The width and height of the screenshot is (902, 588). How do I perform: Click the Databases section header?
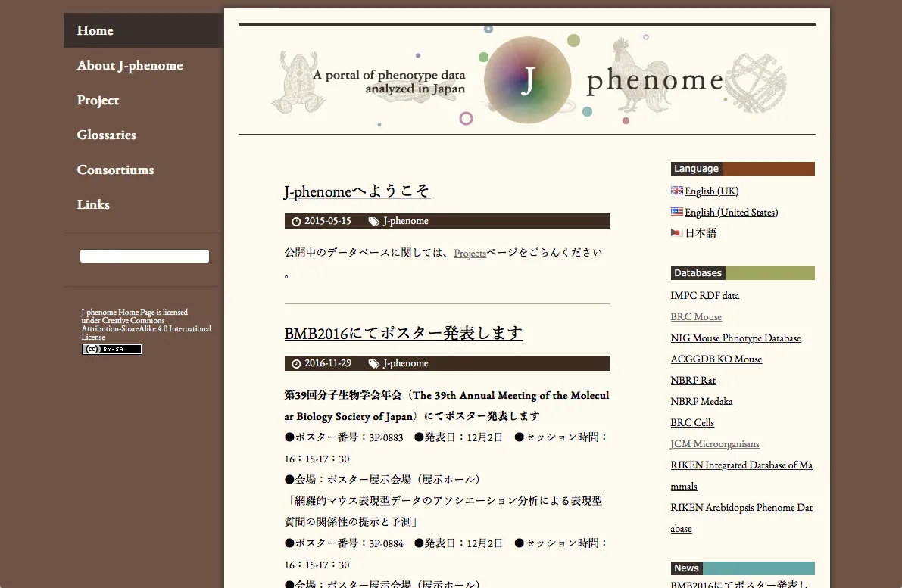click(x=743, y=273)
